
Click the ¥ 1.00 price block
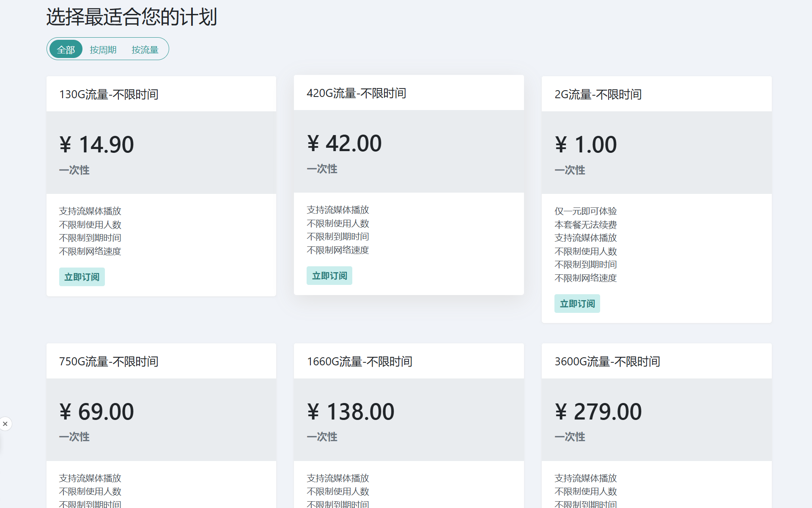click(586, 145)
